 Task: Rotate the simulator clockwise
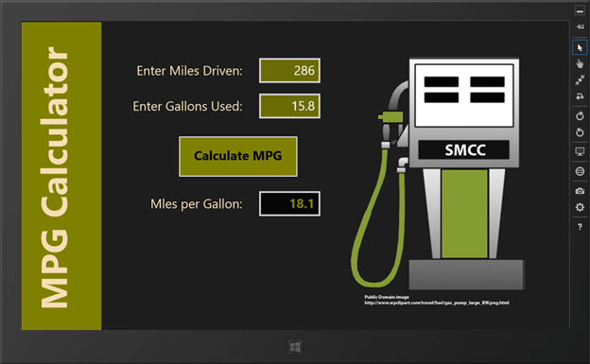coord(580,116)
